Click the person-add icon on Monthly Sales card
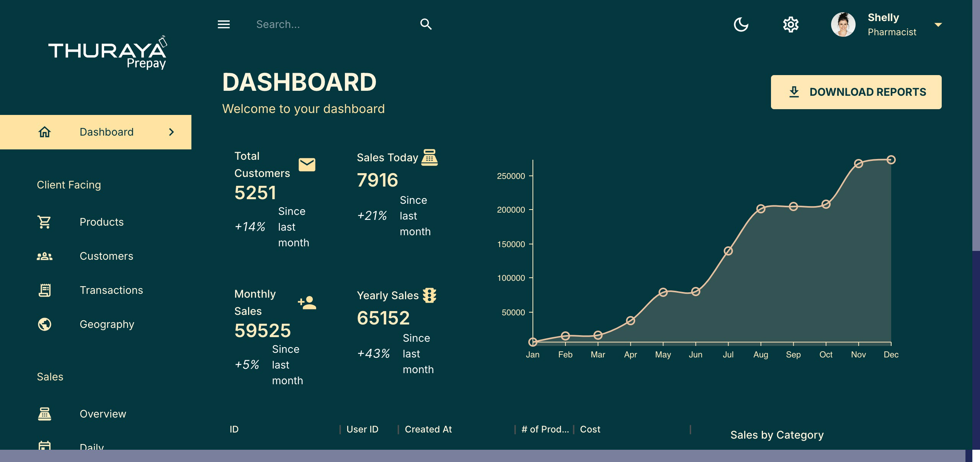 click(306, 303)
